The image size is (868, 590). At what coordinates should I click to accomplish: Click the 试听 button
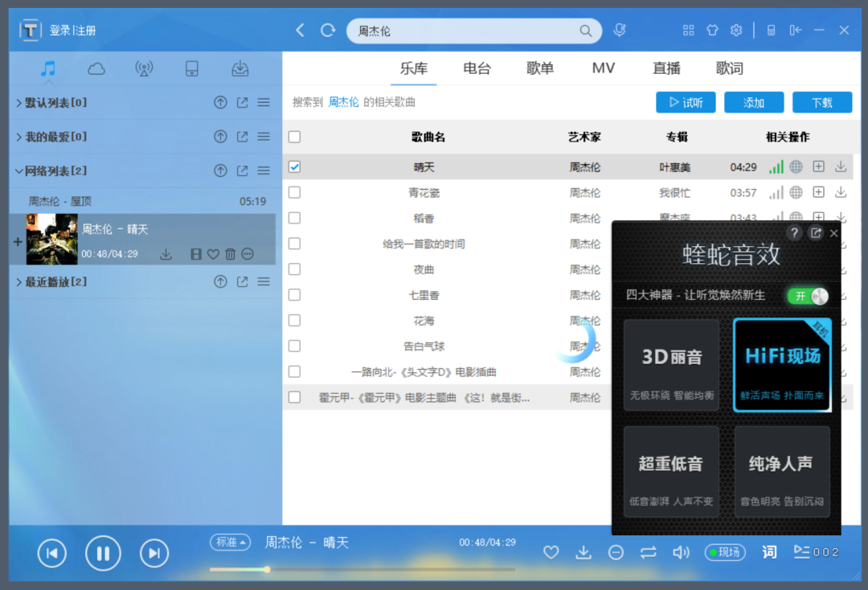click(x=686, y=102)
